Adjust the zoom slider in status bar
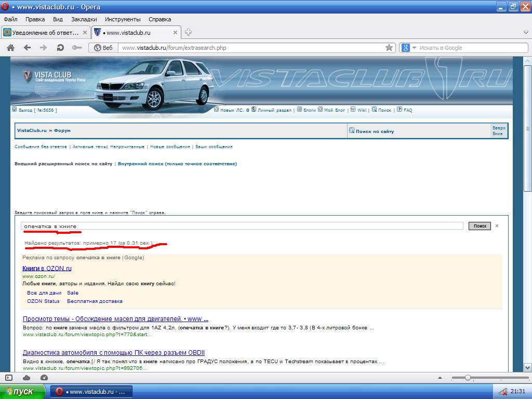Viewport: 532px width, 399px height. [x=468, y=378]
